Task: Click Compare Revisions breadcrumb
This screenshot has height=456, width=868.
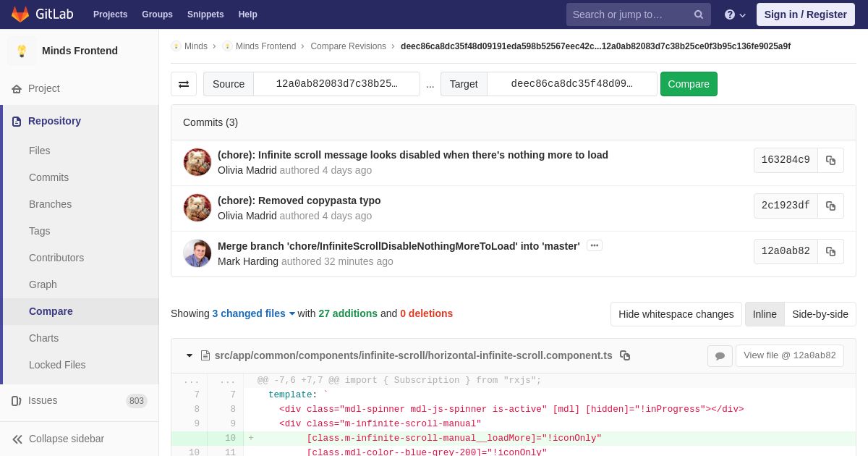Action: 348,46
